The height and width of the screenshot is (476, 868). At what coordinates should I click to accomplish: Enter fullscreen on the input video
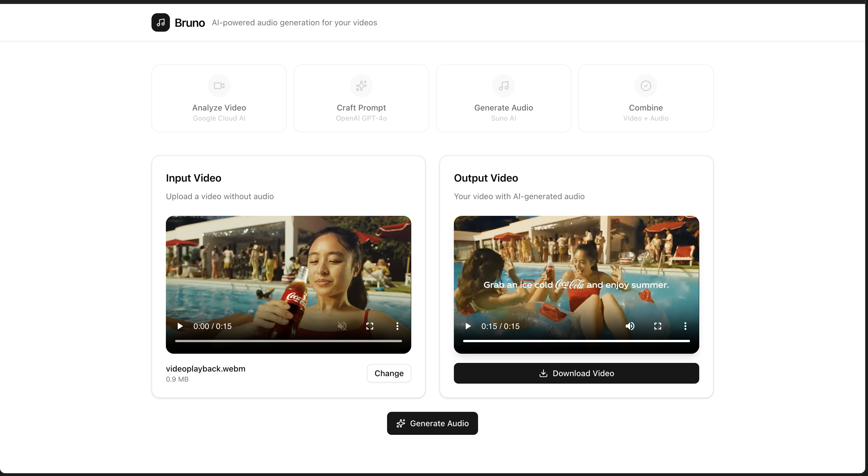[370, 326]
